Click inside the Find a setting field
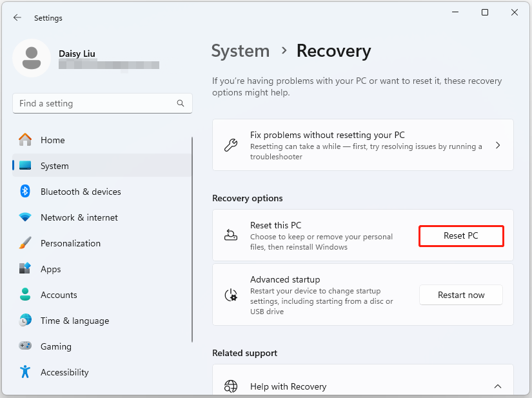The width and height of the screenshot is (532, 398). [97, 103]
